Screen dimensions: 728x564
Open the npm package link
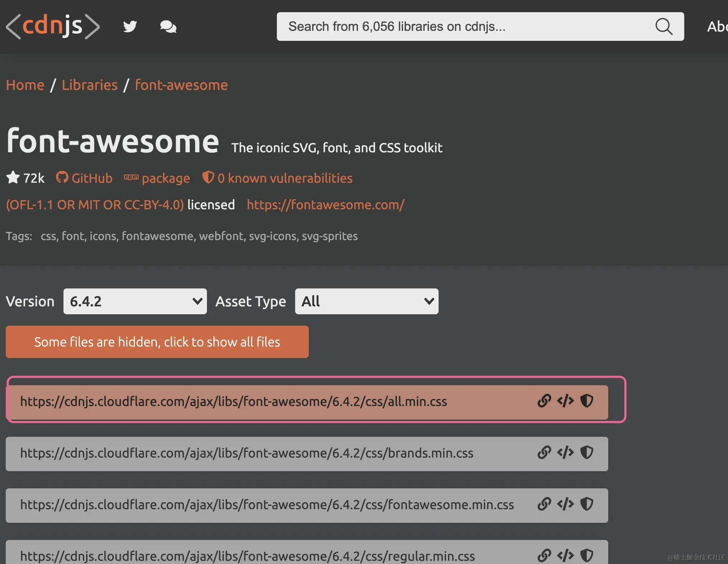pos(157,178)
